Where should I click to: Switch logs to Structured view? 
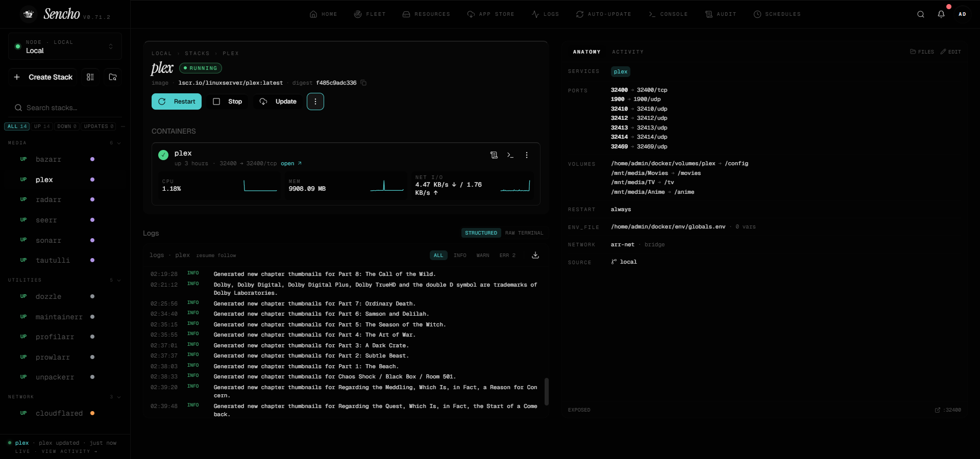coord(481,233)
